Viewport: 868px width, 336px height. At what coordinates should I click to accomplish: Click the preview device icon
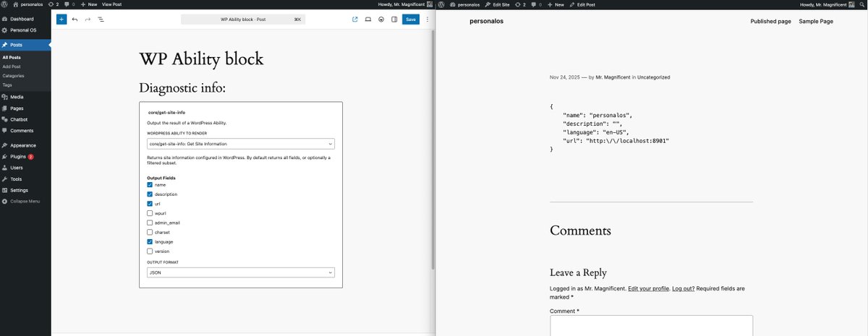point(367,20)
